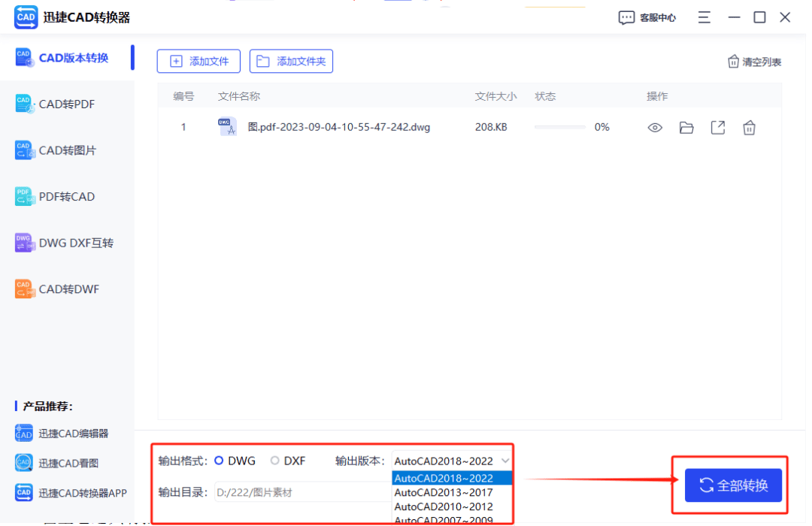Choose AutoCAD2013~2017 version option
This screenshot has width=812, height=526.
(x=452, y=492)
